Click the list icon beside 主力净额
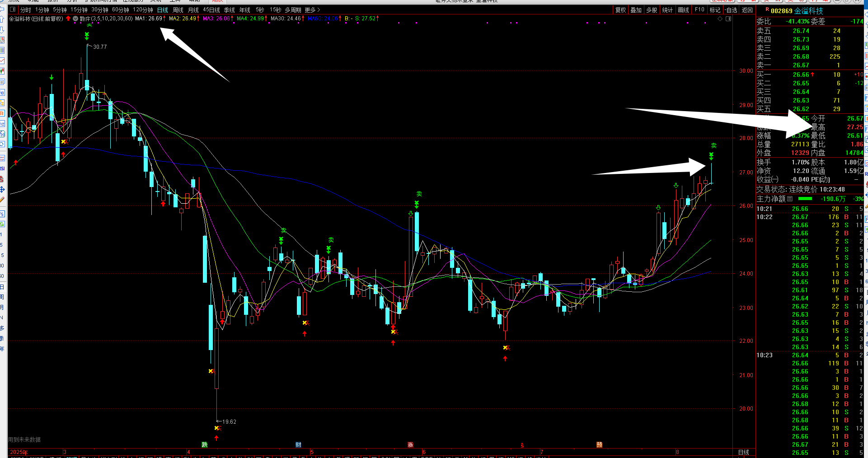868x458 pixels. pos(790,199)
